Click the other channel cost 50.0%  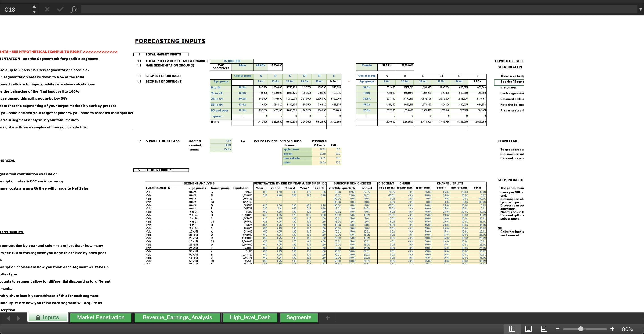[x=319, y=163]
